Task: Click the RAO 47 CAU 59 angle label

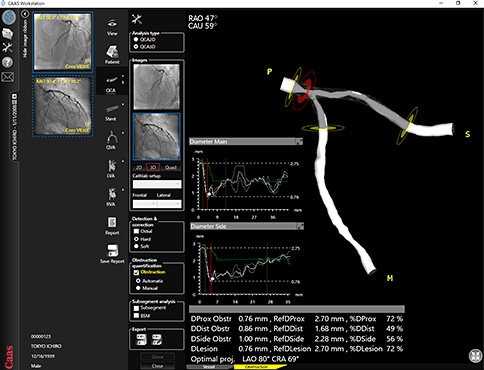Action: tap(203, 22)
